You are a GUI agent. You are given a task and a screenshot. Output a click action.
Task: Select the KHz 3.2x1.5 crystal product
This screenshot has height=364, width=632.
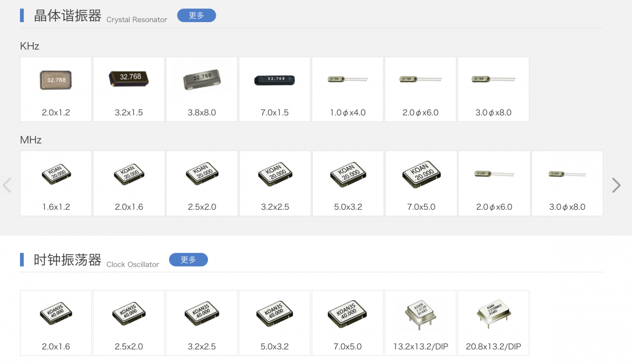coord(129,89)
